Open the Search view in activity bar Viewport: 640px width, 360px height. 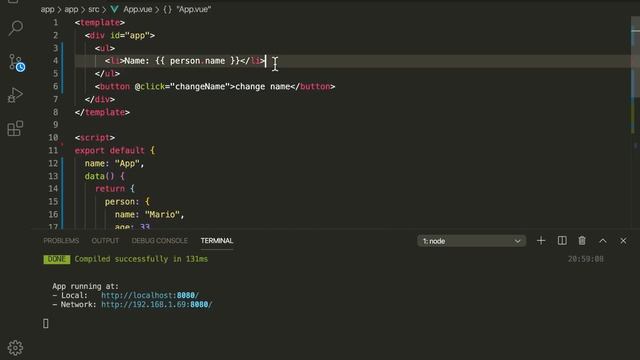[16, 28]
